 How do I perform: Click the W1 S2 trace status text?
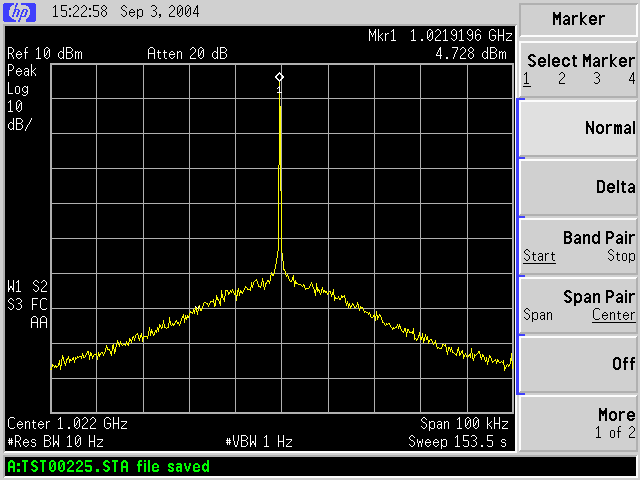coord(27,287)
